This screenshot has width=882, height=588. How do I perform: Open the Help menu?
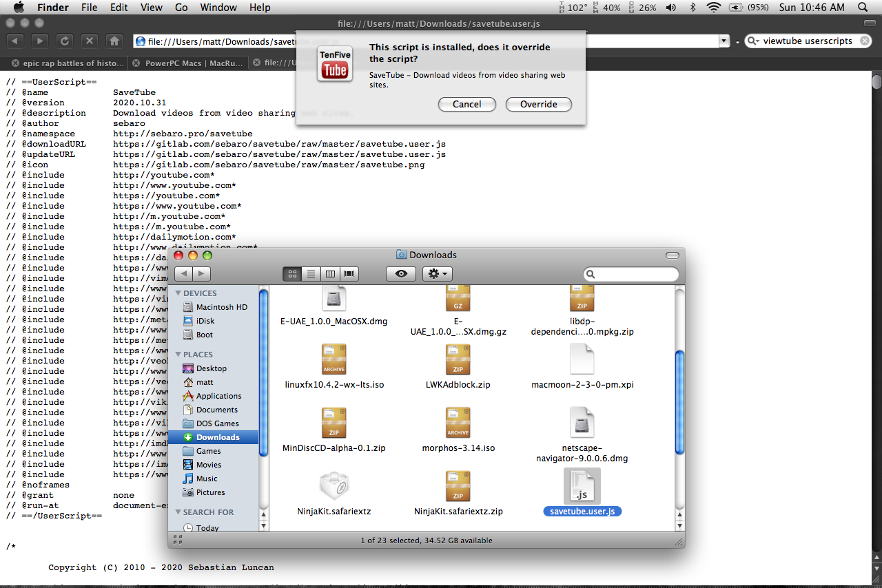(x=260, y=8)
